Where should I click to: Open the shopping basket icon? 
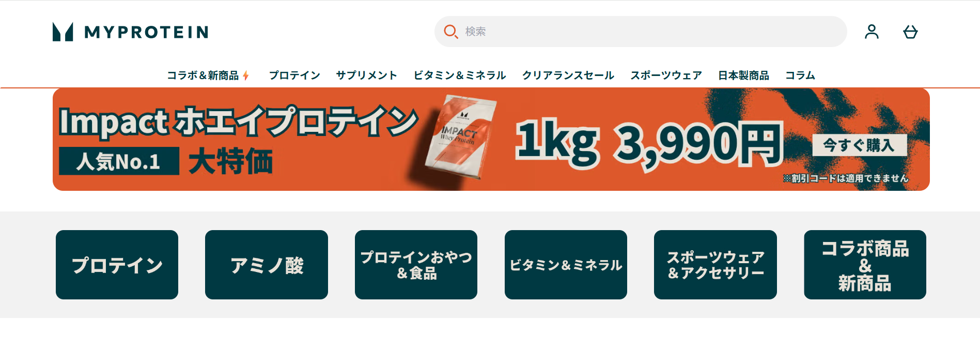(910, 32)
